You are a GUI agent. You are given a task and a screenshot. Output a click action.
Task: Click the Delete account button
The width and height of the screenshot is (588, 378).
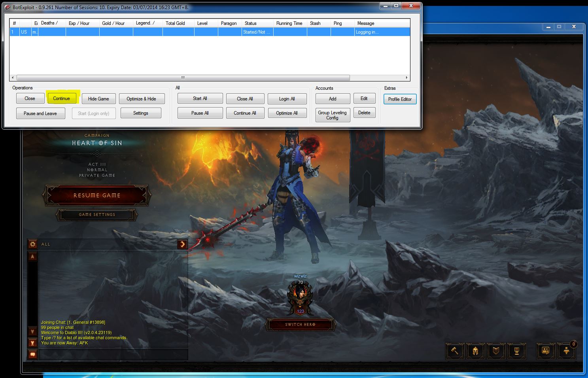[x=364, y=113]
